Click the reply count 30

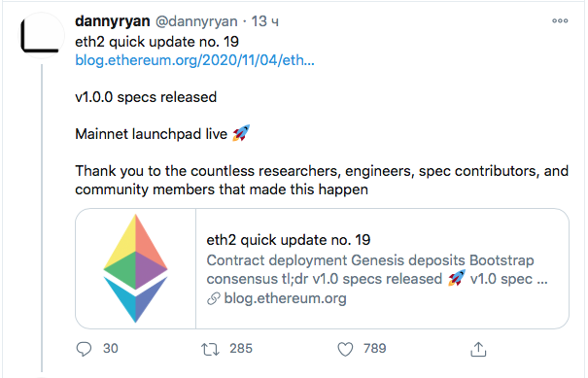coord(111,349)
